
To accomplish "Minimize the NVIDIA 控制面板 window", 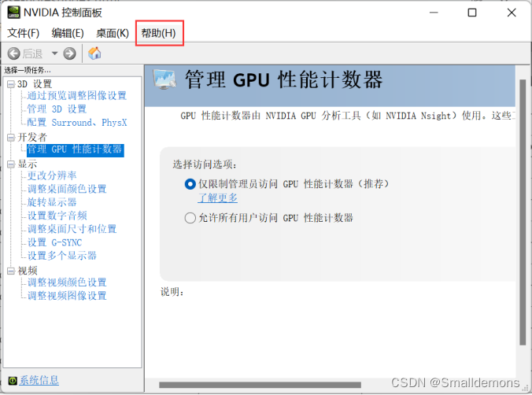I will (x=434, y=13).
